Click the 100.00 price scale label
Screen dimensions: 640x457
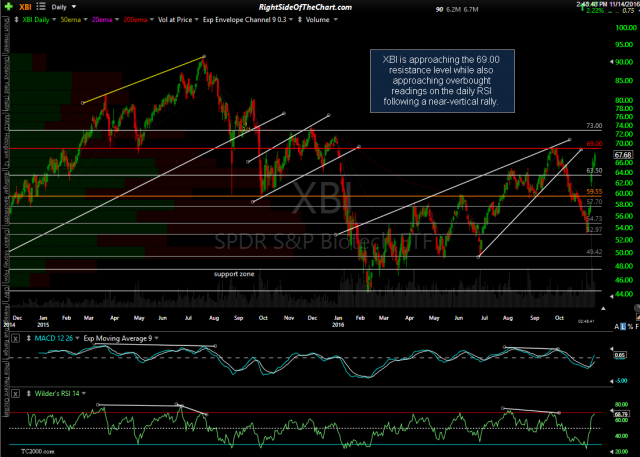[627, 28]
